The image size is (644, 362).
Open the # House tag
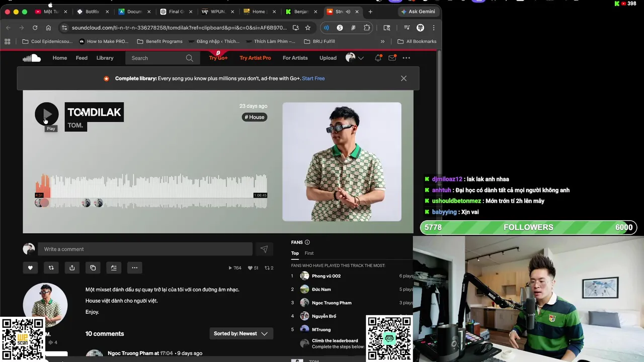coord(255,117)
